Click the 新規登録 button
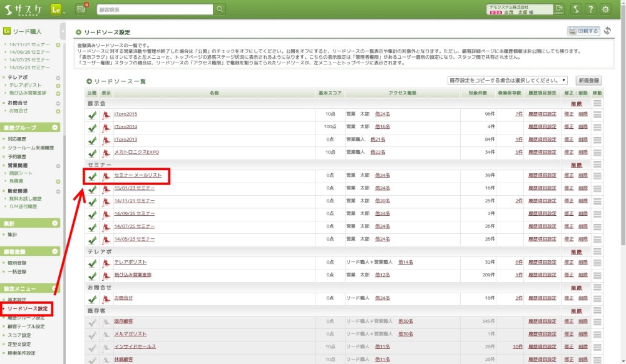 [589, 81]
